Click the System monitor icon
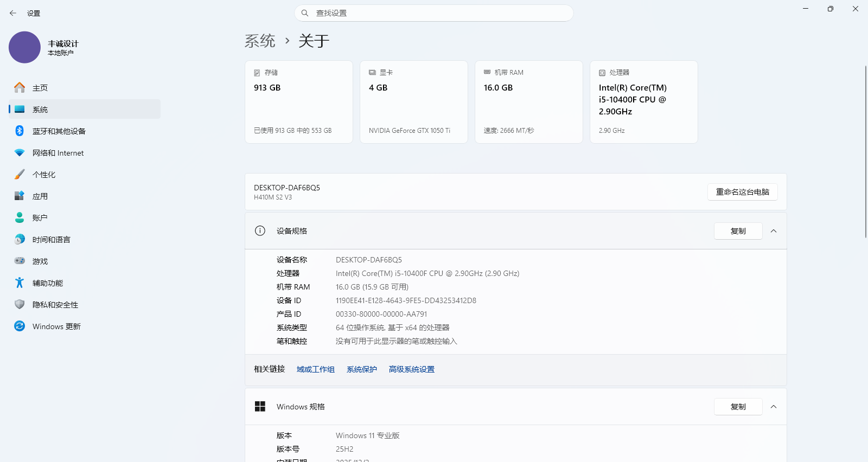 [x=20, y=109]
